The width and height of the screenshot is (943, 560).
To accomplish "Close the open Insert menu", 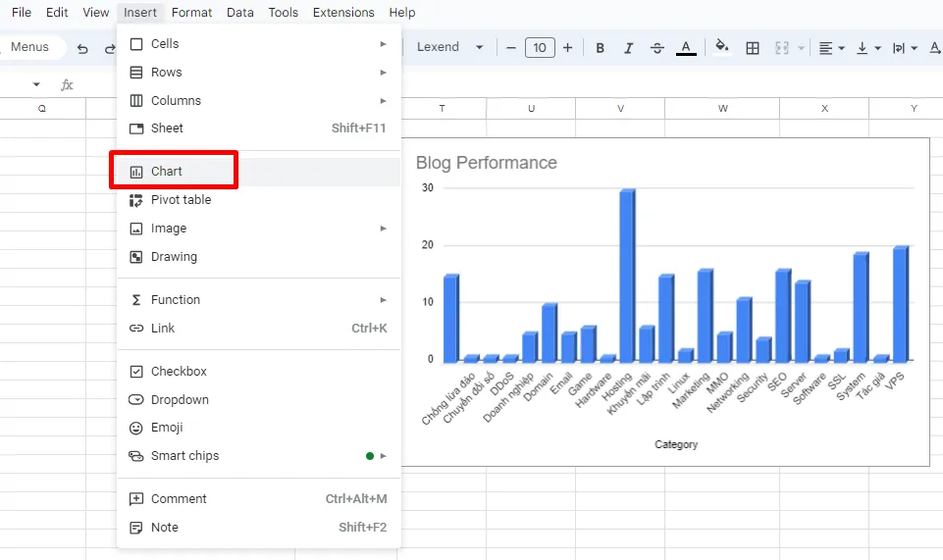I will click(x=139, y=12).
